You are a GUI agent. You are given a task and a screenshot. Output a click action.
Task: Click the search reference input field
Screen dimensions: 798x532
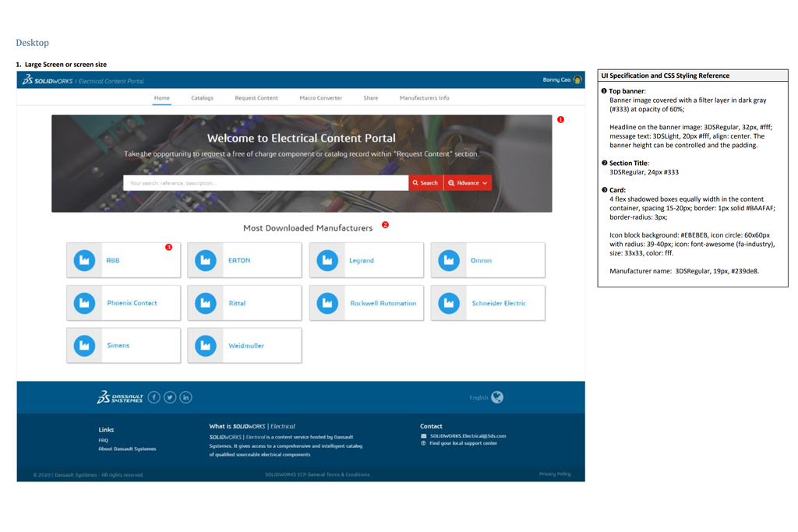point(266,183)
